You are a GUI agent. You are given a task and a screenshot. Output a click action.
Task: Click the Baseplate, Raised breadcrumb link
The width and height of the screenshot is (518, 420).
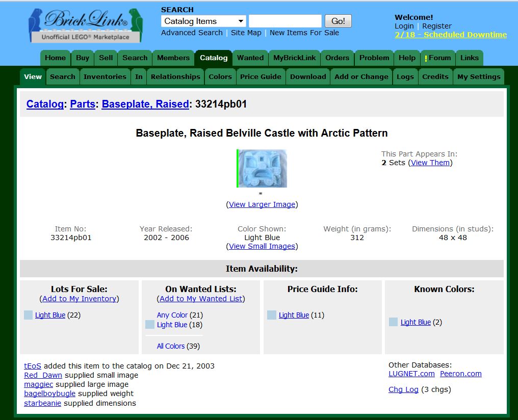click(145, 104)
